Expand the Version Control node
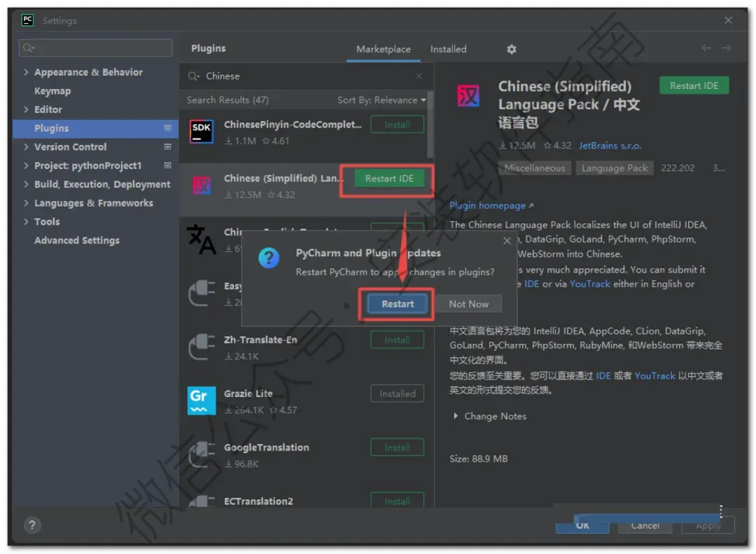Viewport: 756px width, 554px height. click(x=26, y=146)
